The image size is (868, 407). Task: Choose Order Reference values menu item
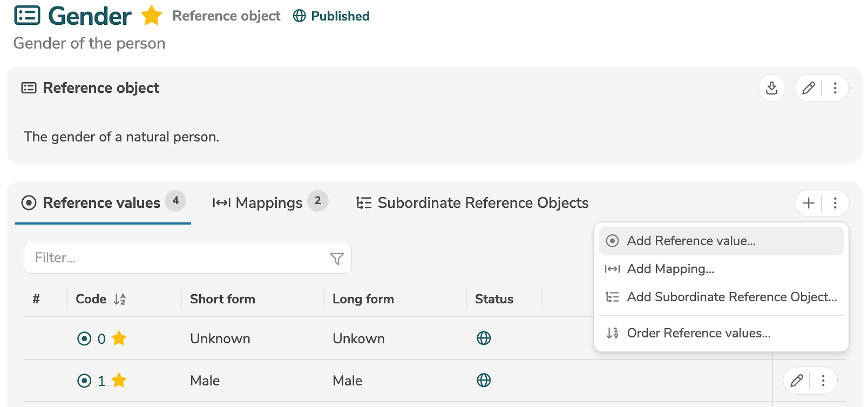[x=699, y=333]
